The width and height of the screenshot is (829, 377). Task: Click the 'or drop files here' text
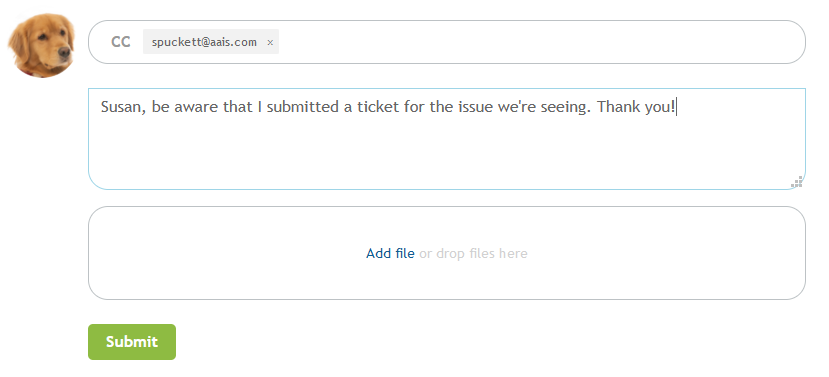point(473,253)
